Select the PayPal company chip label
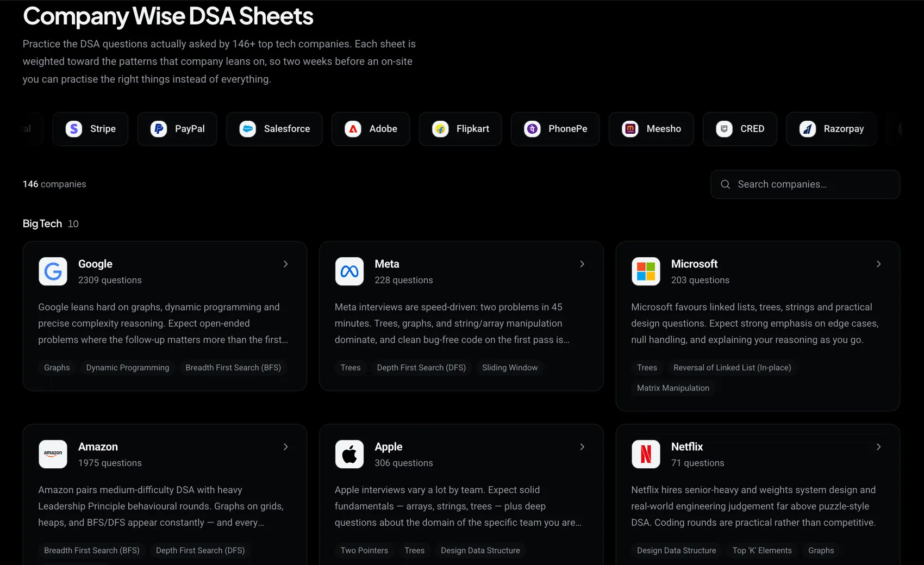Image resolution: width=924 pixels, height=565 pixels. click(190, 129)
